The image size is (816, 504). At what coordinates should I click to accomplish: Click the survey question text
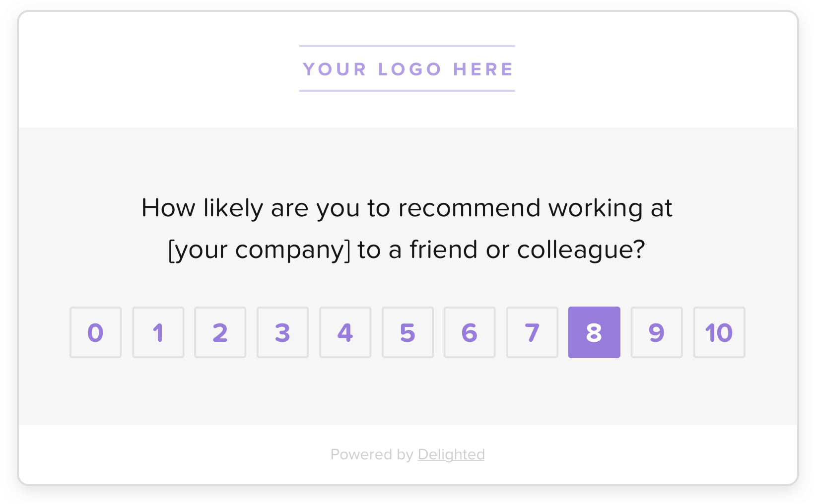coord(407,228)
